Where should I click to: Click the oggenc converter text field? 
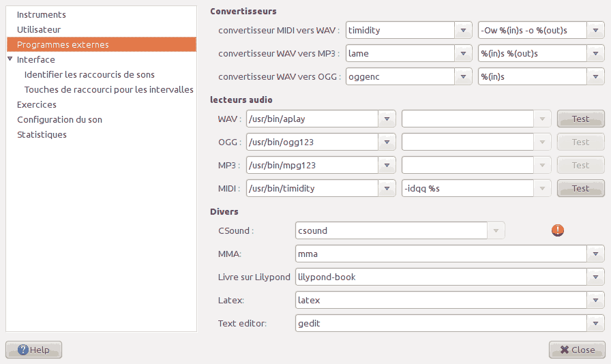tap(400, 77)
